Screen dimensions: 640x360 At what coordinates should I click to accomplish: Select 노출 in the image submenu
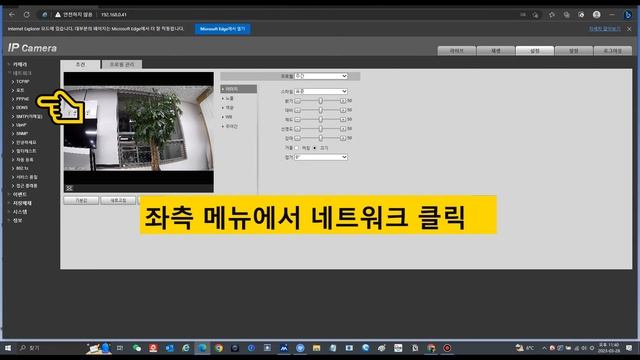tap(230, 98)
